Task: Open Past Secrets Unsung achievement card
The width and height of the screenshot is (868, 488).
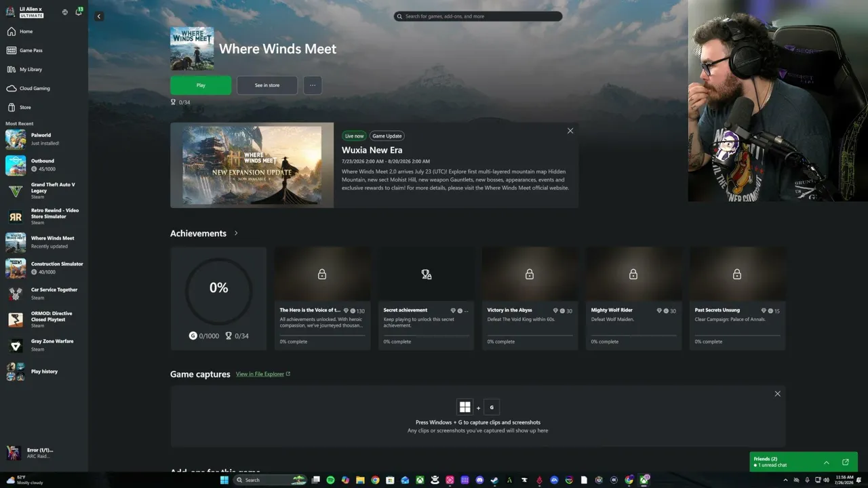Action: [737, 298]
